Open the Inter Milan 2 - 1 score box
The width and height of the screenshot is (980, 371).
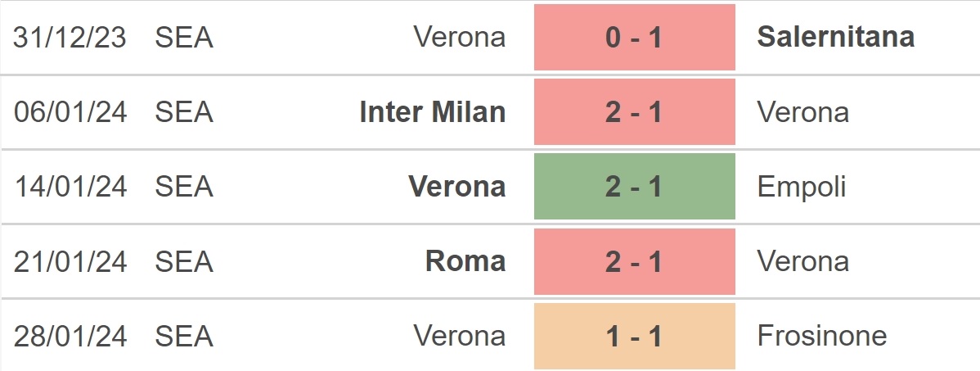634,112
